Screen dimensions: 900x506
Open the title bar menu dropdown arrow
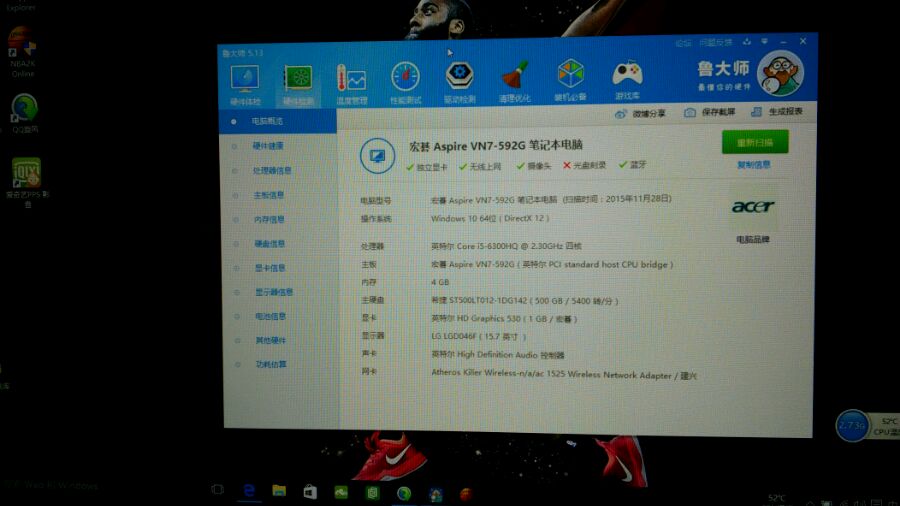(765, 41)
